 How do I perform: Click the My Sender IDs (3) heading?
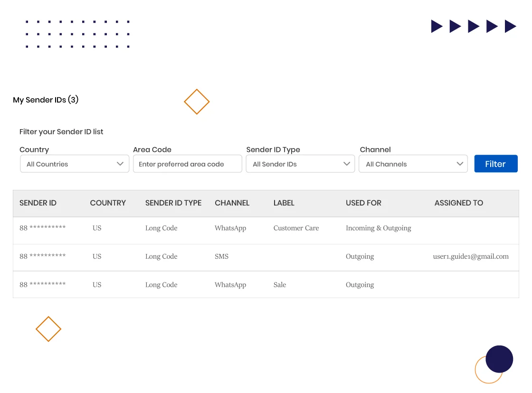coord(46,100)
